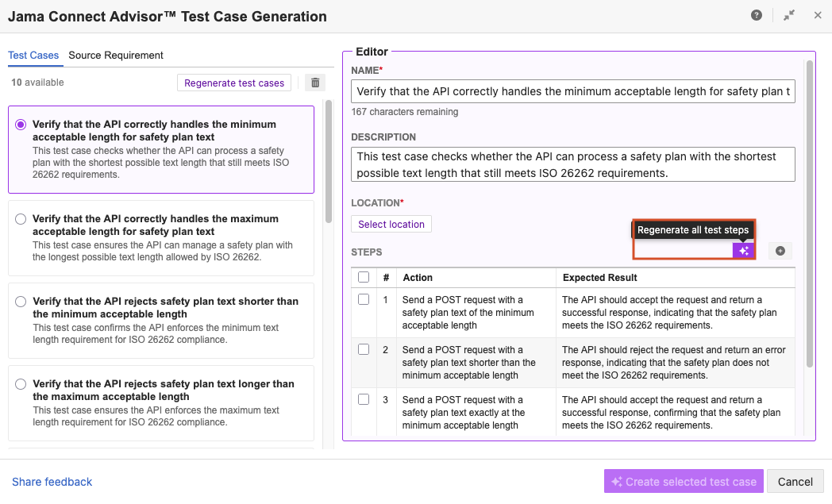
Task: Click the Editor panel scrollbar
Action: click(x=809, y=214)
